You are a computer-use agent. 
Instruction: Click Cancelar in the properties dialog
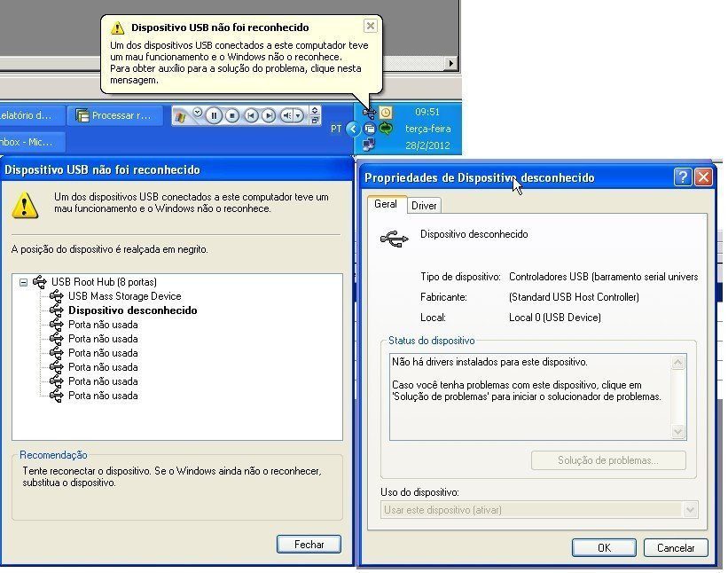coord(676,548)
